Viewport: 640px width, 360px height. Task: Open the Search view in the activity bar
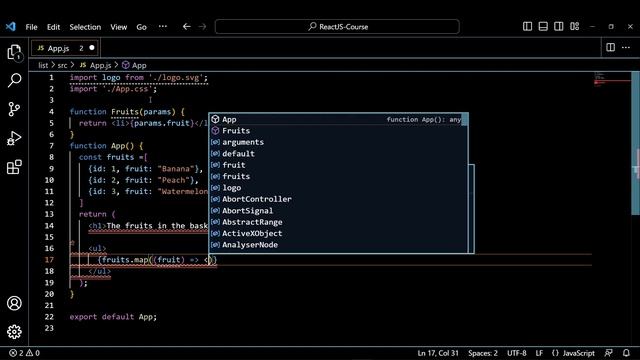point(14,80)
